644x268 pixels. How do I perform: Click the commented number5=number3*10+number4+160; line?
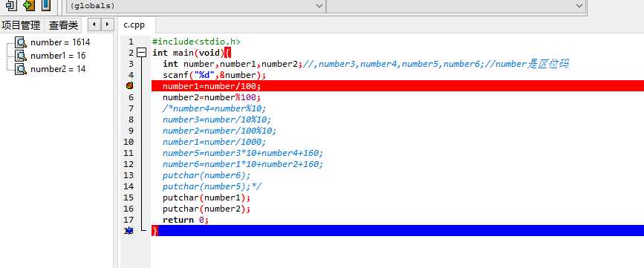243,153
